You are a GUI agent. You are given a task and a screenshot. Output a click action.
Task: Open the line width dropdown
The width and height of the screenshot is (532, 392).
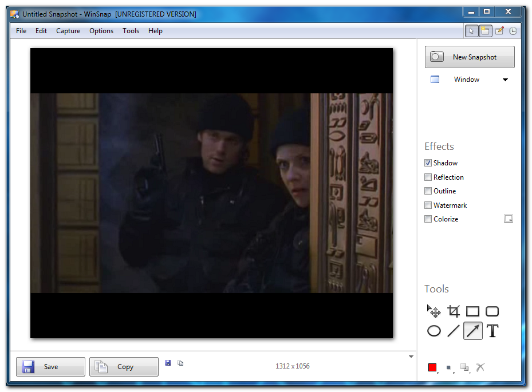tap(450, 368)
